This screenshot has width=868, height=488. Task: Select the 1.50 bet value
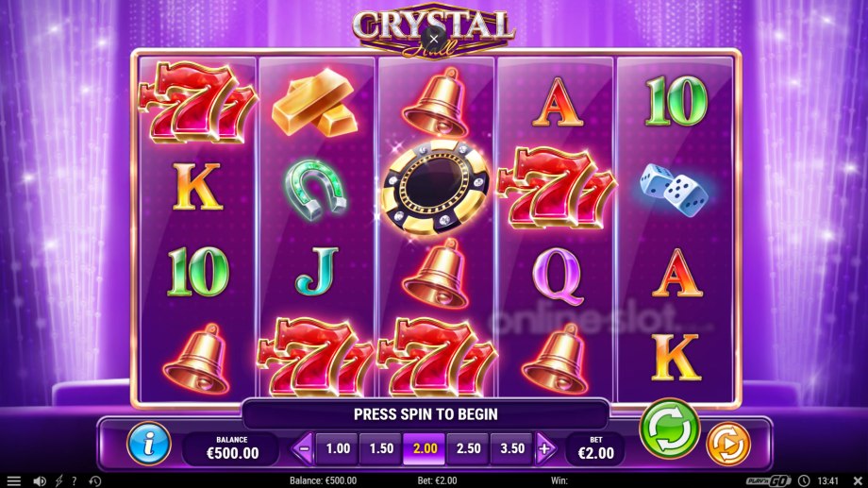[381, 448]
